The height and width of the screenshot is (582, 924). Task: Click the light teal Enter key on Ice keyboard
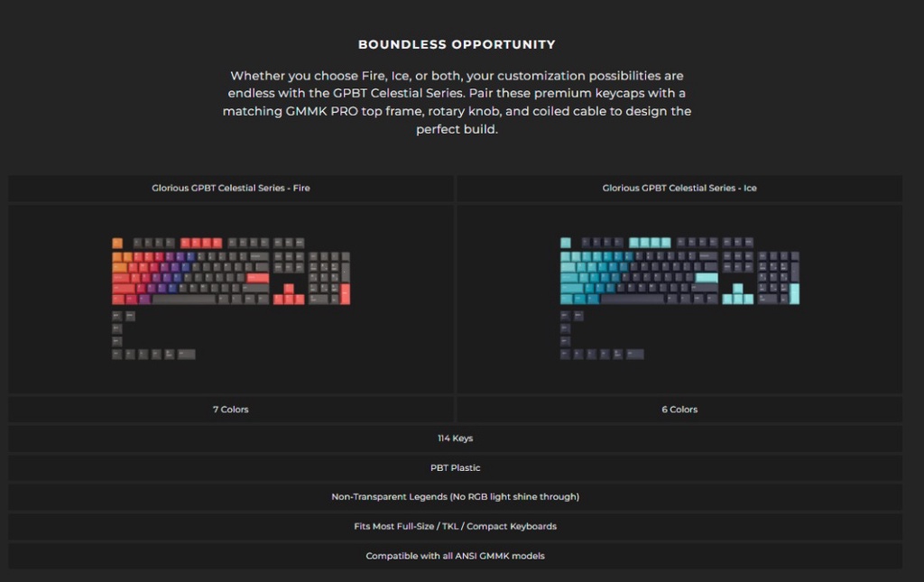(x=707, y=278)
